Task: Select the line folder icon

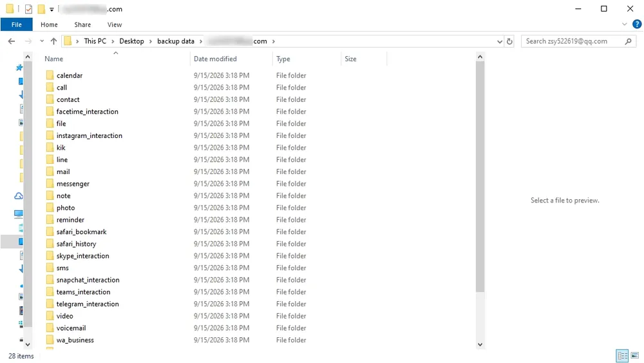Action: pos(50,159)
